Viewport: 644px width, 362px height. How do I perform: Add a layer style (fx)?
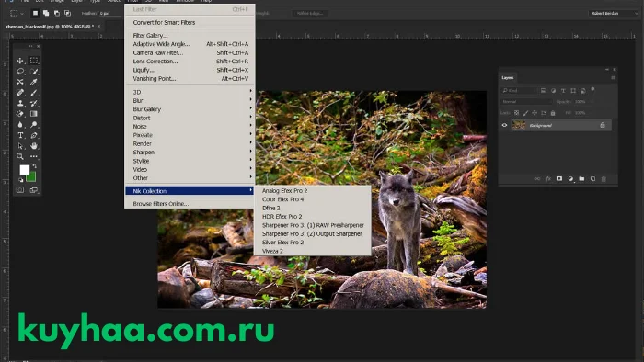(x=548, y=179)
